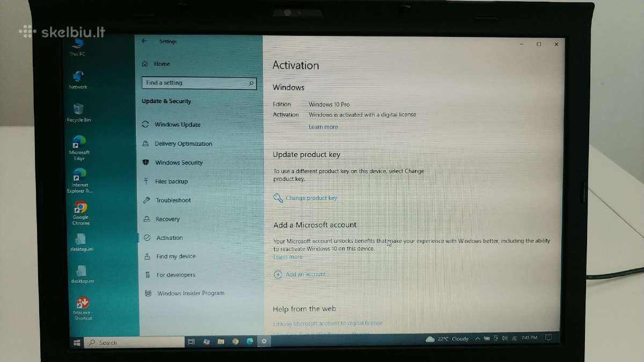Select Activation in the sidebar
Screen dimensions: 644x362
[163, 238]
